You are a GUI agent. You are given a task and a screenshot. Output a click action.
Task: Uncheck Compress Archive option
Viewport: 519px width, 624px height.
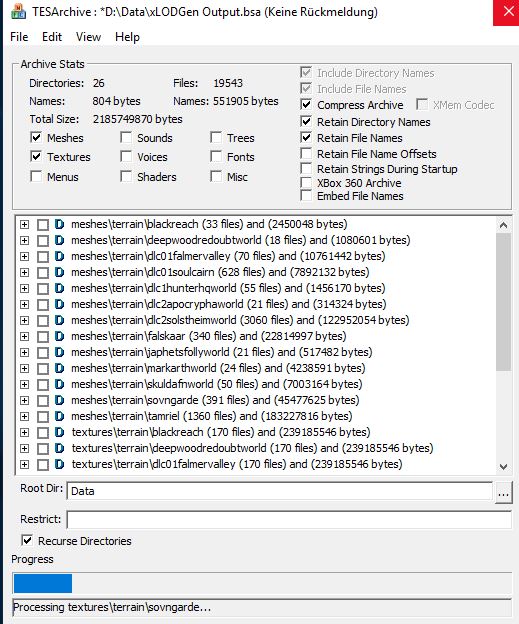point(306,105)
